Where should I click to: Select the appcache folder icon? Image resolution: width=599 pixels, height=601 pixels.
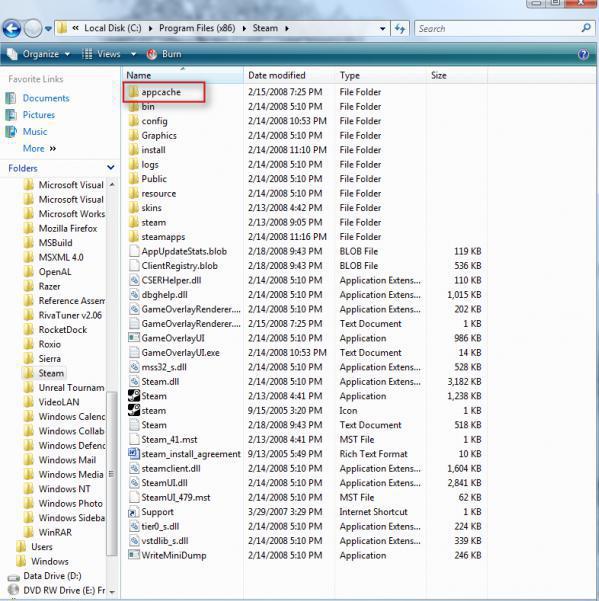[x=133, y=92]
